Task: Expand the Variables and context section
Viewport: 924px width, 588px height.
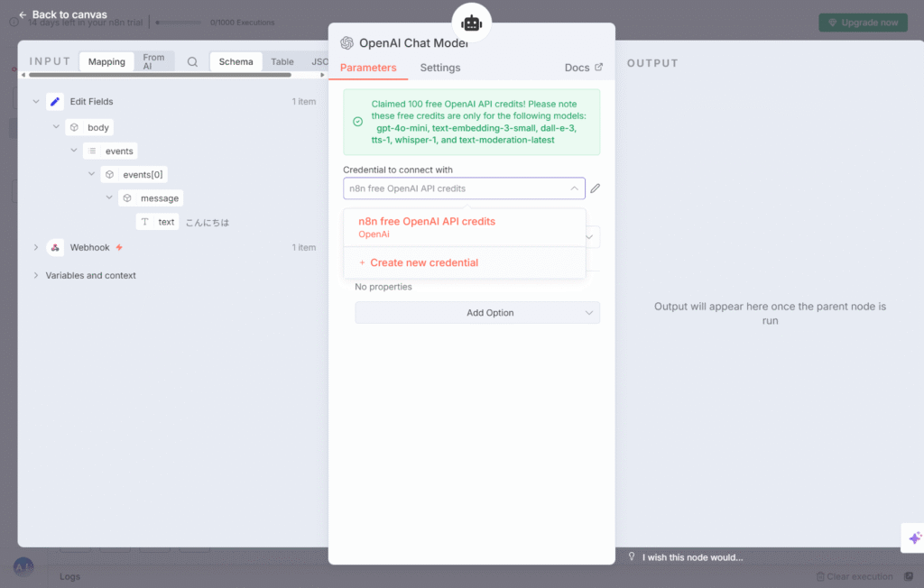Action: tap(36, 275)
